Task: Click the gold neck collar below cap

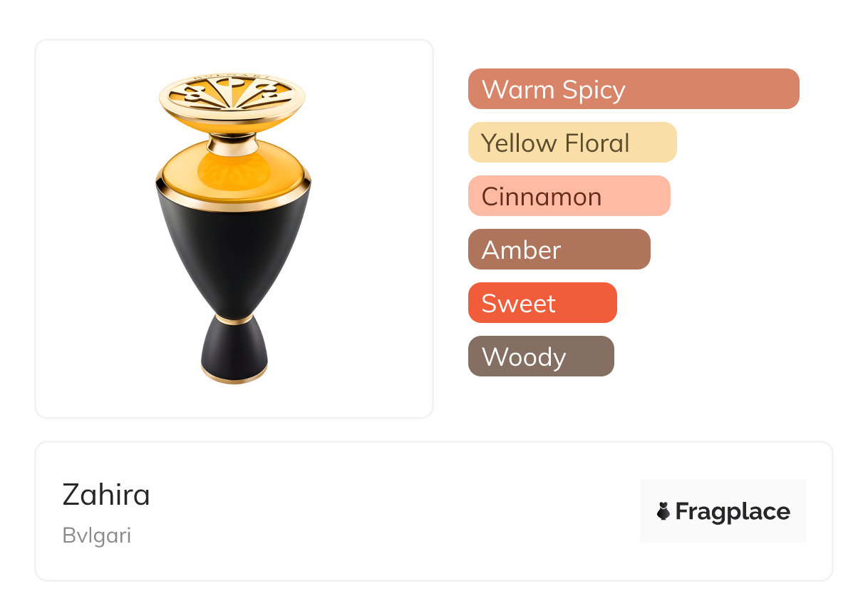Action: [x=232, y=145]
